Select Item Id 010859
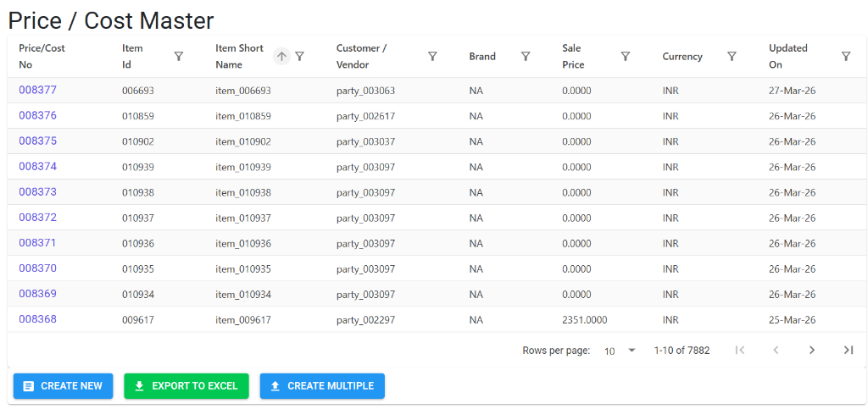This screenshot has height=409, width=868. (138, 116)
